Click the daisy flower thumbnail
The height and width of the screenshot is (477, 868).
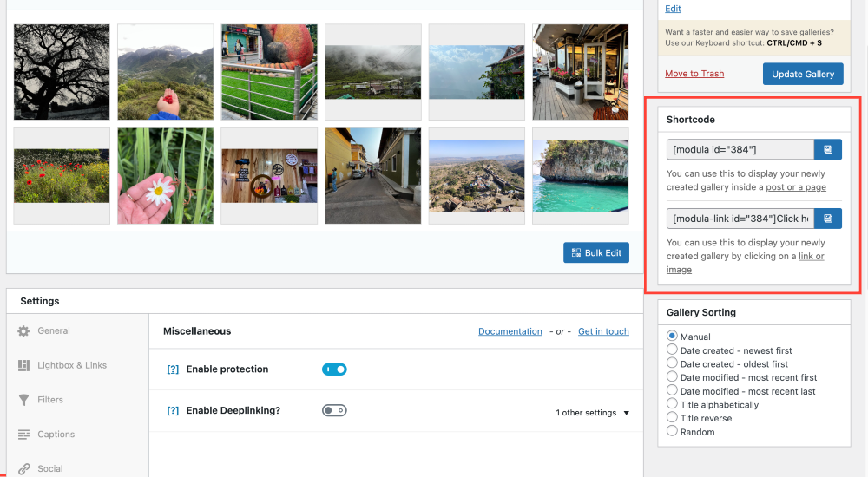tap(165, 176)
